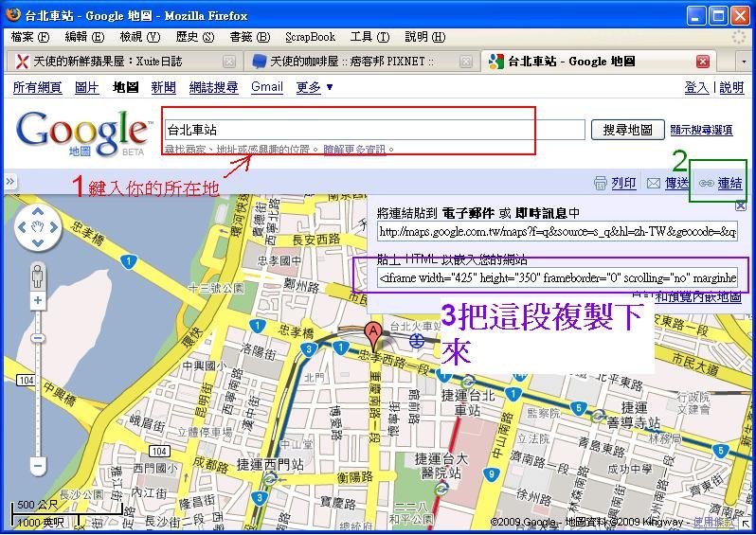
Task: Click the chain link icon next to 連結
Action: point(707,183)
